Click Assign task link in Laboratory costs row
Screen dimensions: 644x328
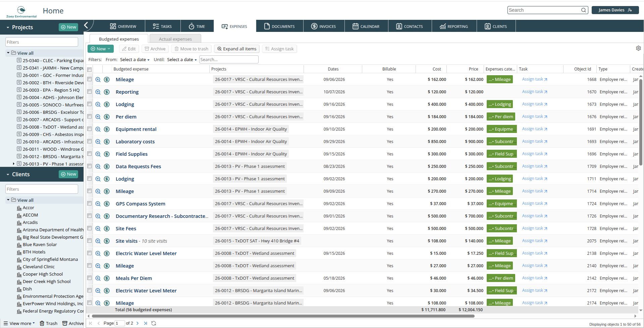coord(535,141)
